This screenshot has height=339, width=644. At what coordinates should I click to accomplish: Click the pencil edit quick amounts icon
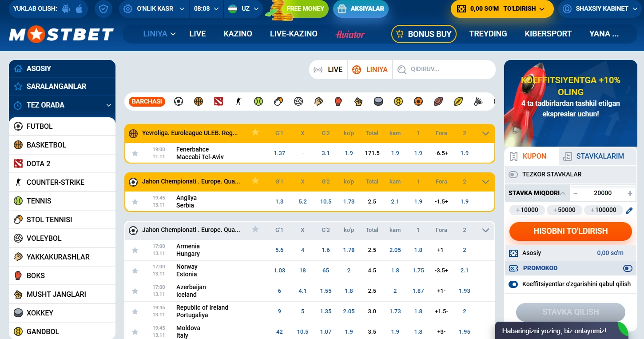pyautogui.click(x=629, y=210)
